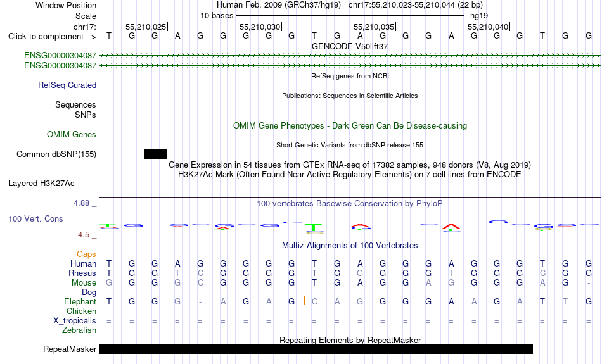
Task: Click the chr17: base position label
Action: tap(84, 27)
